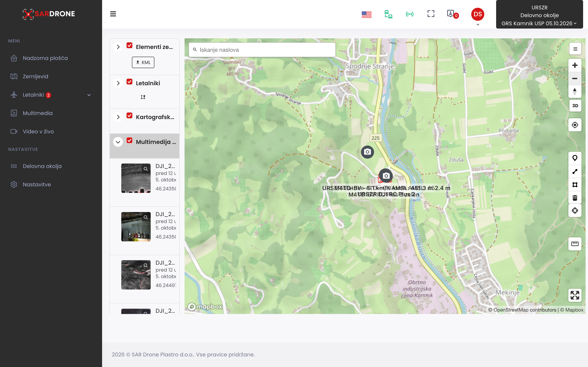Open the first DJI thermal image thumbnail

click(x=136, y=178)
